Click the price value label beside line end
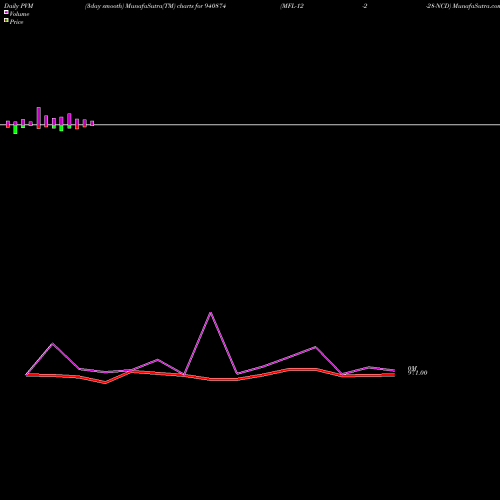500x500 pixels. [417, 373]
